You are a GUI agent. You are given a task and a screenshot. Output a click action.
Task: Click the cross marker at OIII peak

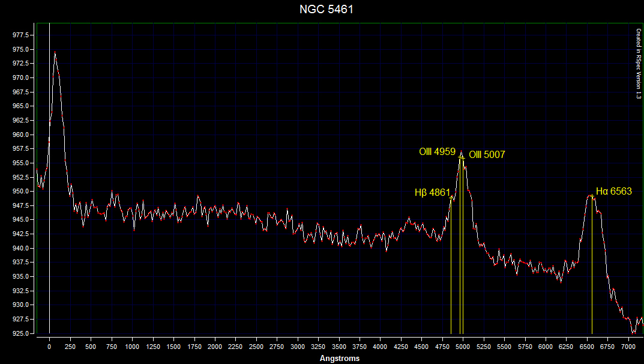(461, 156)
